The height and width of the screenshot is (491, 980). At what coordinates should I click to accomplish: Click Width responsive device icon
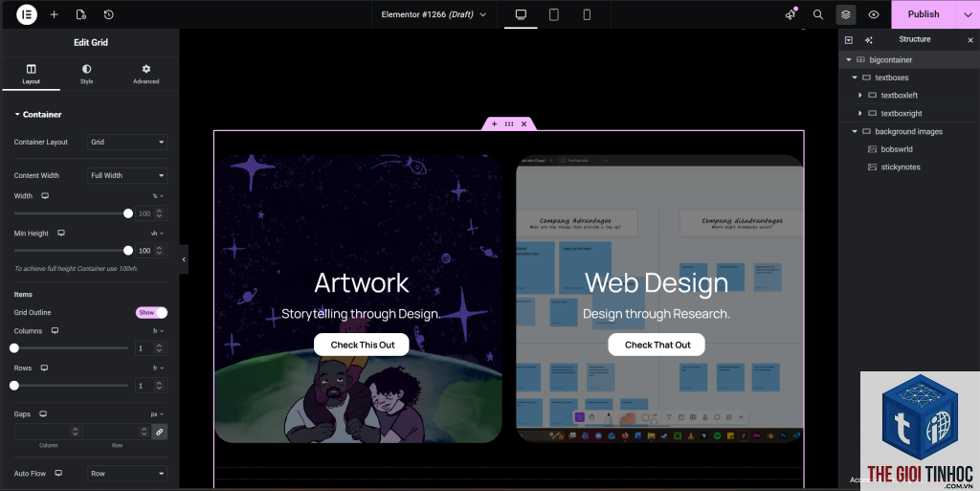[x=45, y=196]
